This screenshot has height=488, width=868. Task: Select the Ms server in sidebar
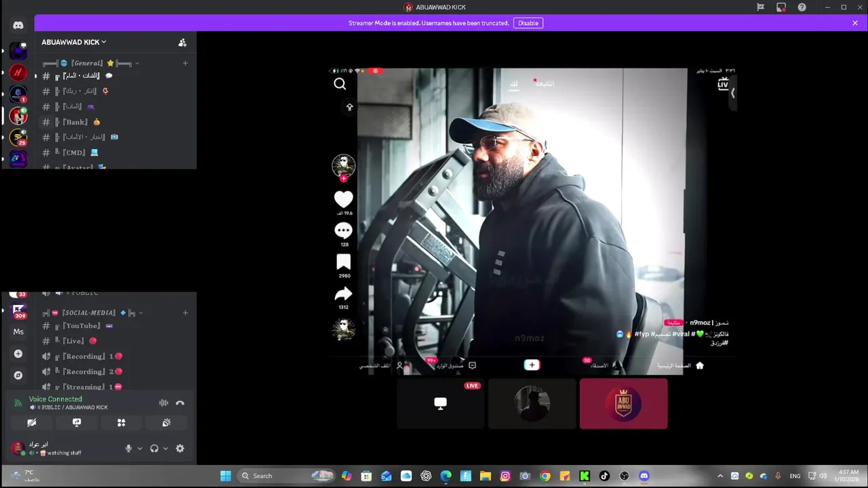click(18, 332)
